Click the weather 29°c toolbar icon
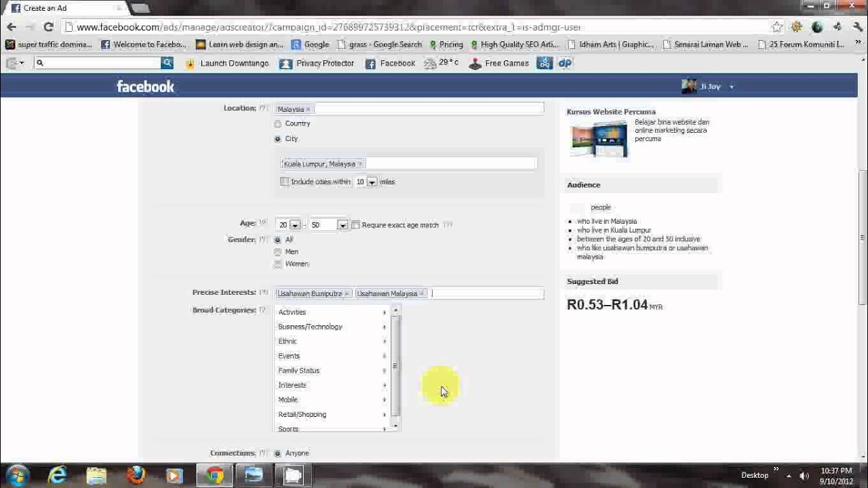Screen dimensions: 868x488 tap(441, 63)
